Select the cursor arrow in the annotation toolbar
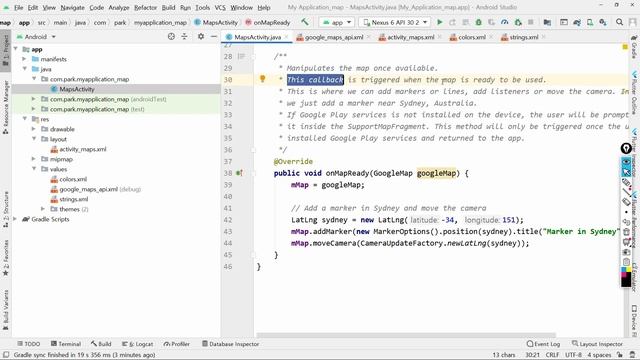The image size is (640, 360). (x=626, y=172)
